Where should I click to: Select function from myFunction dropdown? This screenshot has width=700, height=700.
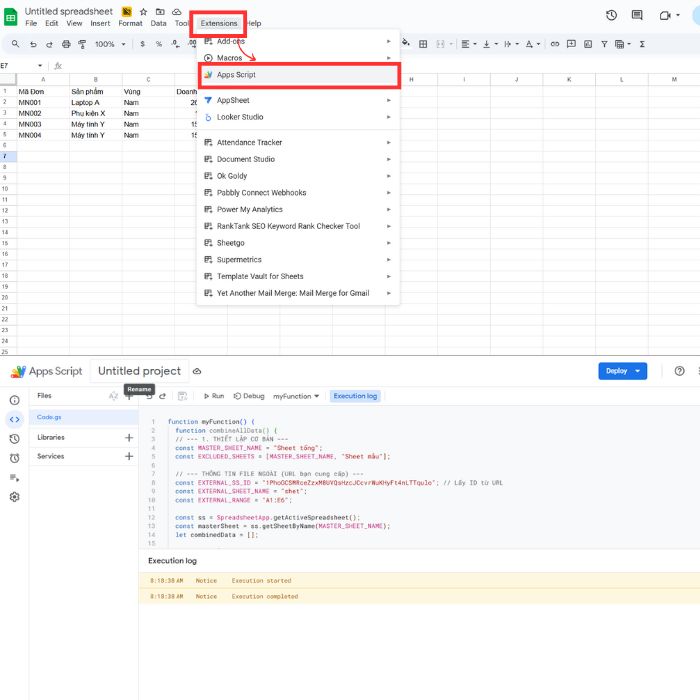coord(296,396)
